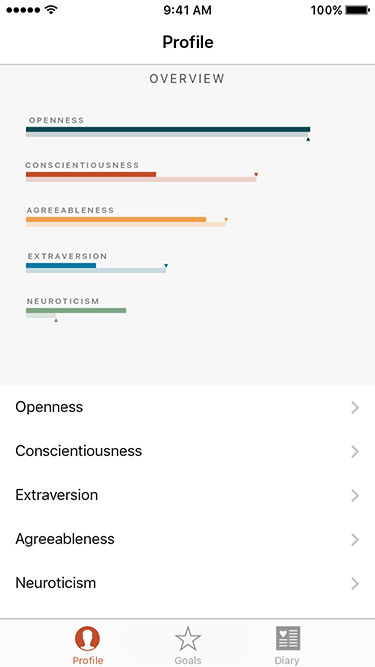Open the Openness list item

(x=188, y=408)
